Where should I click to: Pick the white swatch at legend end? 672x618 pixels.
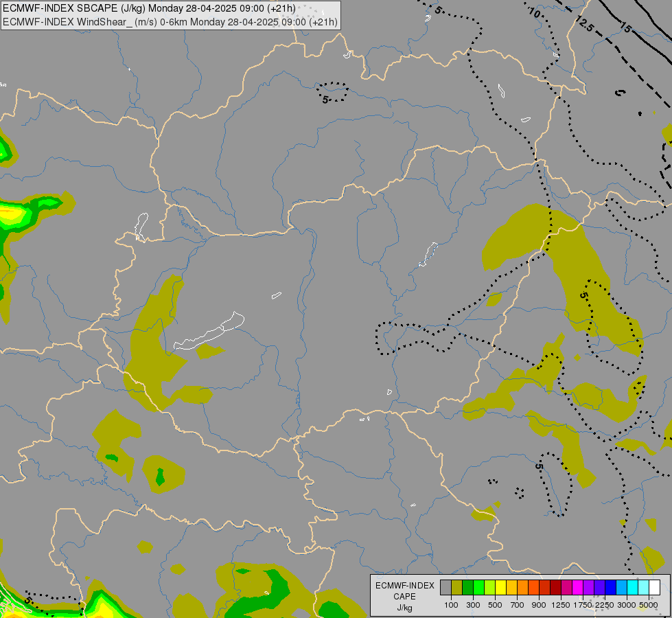[x=654, y=587]
